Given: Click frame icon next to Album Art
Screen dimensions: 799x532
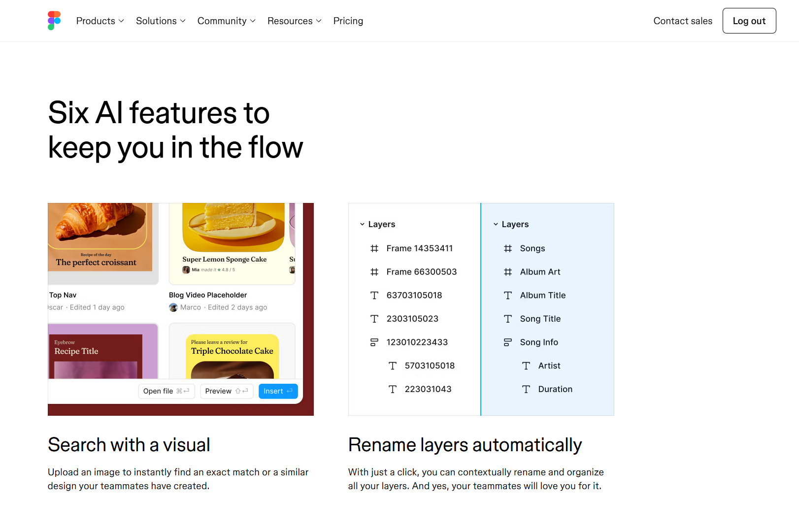Looking at the screenshot, I should click(x=508, y=272).
